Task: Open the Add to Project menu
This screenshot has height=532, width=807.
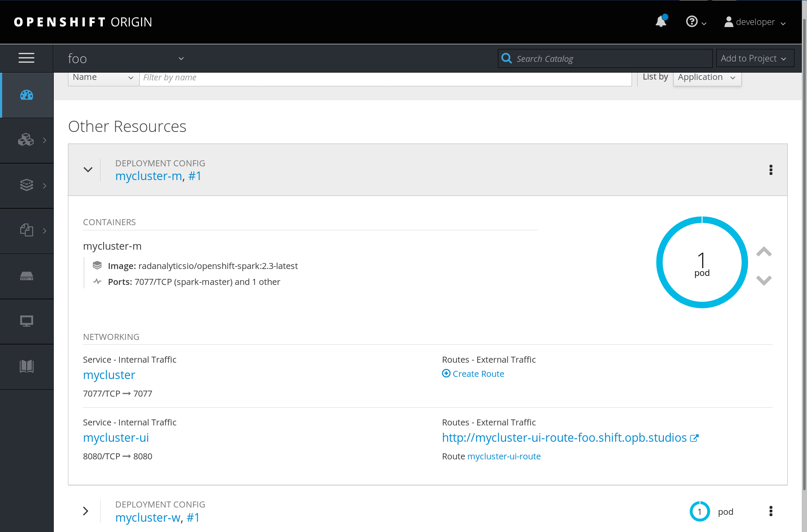Action: tap(754, 58)
